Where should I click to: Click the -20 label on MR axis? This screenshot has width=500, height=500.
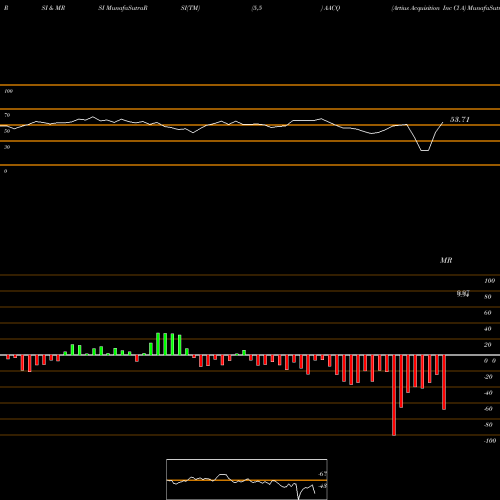click(x=488, y=377)
